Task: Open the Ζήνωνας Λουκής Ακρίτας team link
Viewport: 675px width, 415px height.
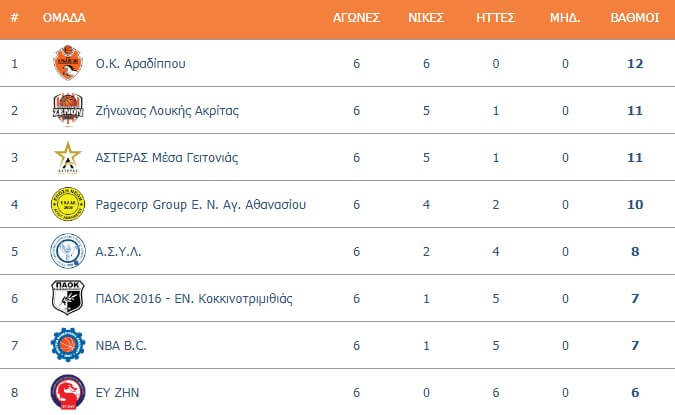Action: (x=167, y=111)
